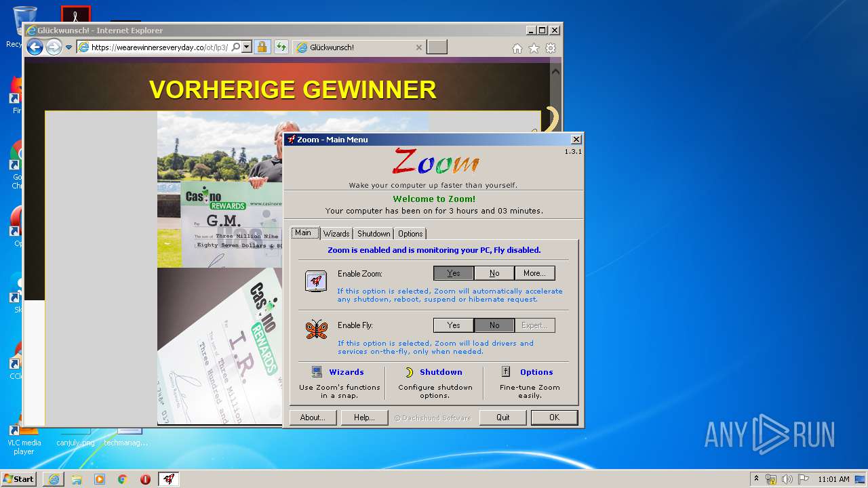The height and width of the screenshot is (488, 868).
Task: Click the address bar search icon
Action: (x=235, y=47)
